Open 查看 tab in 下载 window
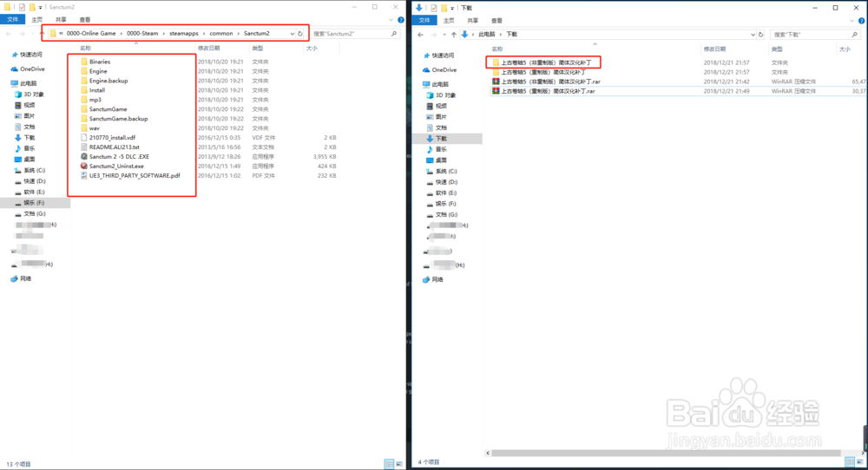The image size is (868, 470). coord(496,21)
